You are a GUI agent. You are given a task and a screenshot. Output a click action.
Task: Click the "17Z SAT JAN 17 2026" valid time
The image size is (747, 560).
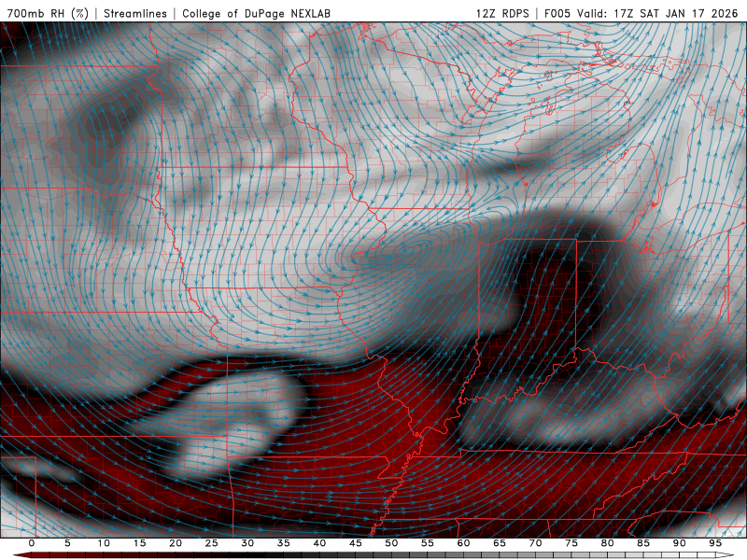676,13
